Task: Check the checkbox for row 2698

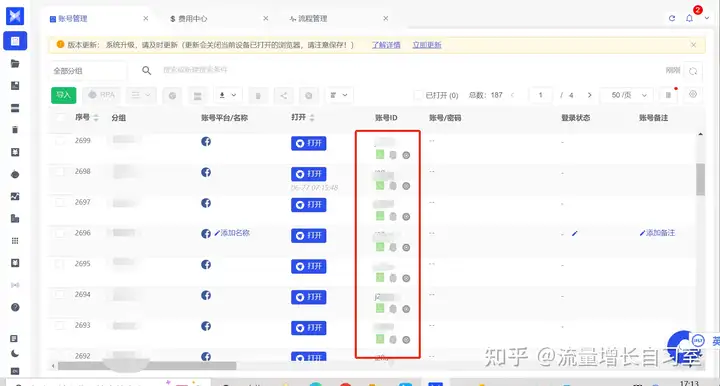Action: tap(60, 171)
